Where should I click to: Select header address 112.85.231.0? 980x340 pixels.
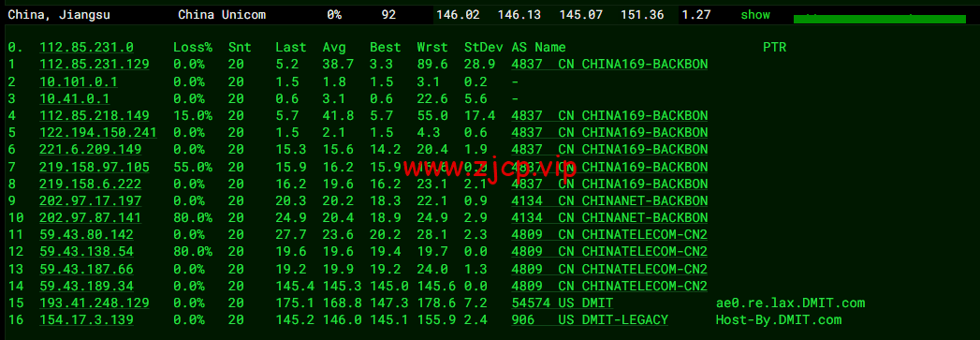pyautogui.click(x=86, y=48)
